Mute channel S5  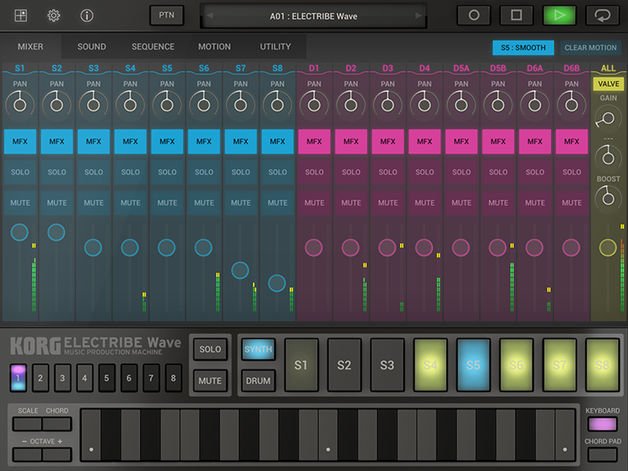[x=167, y=203]
